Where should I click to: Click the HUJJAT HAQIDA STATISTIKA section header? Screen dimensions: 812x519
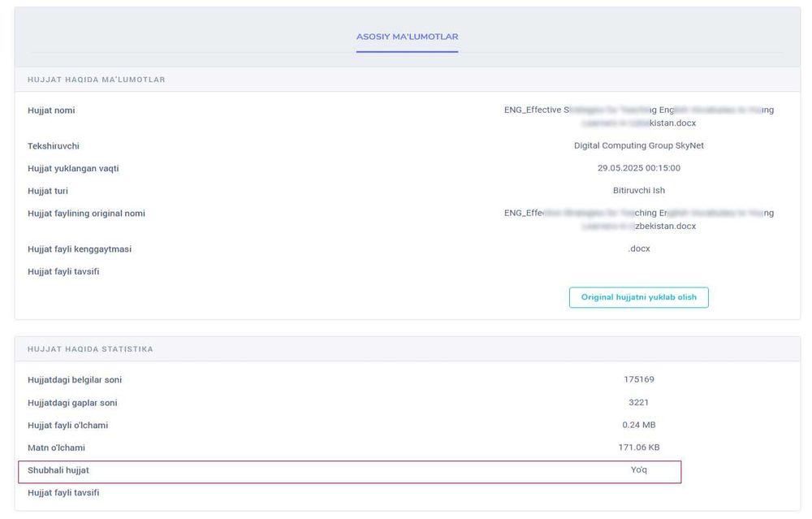pos(90,349)
